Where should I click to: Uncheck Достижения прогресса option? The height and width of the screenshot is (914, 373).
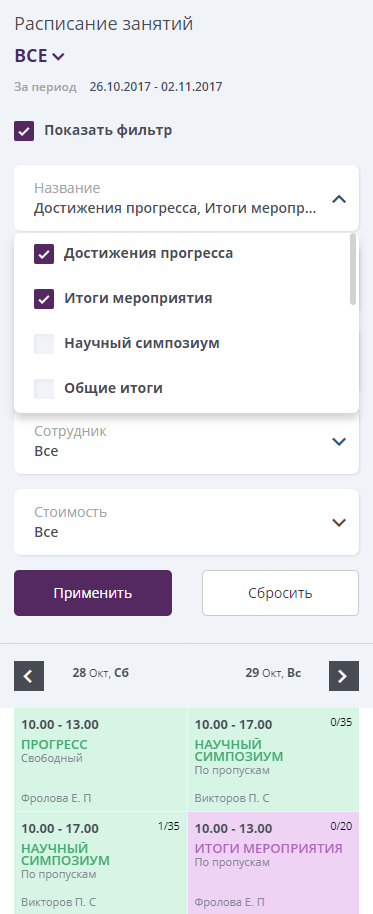(x=44, y=254)
